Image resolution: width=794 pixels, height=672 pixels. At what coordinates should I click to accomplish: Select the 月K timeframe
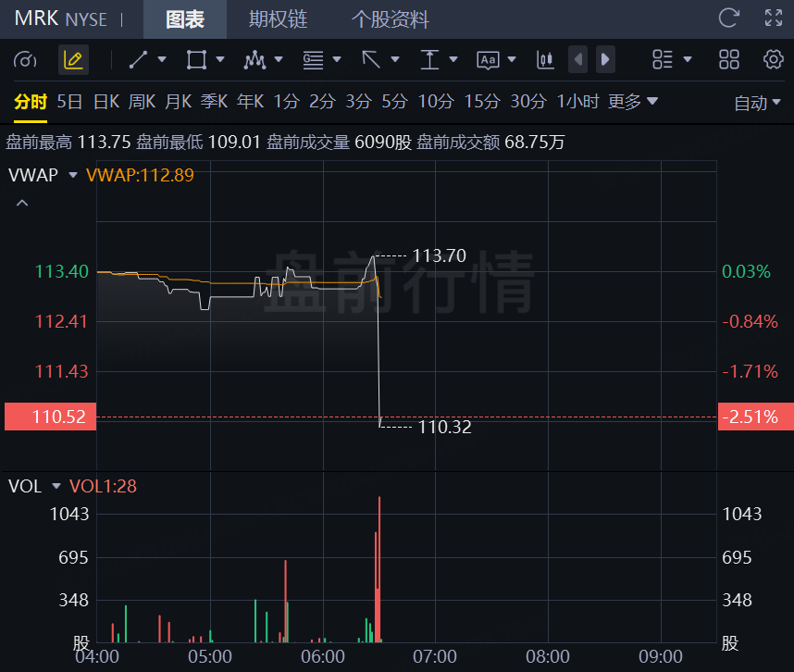[179, 102]
